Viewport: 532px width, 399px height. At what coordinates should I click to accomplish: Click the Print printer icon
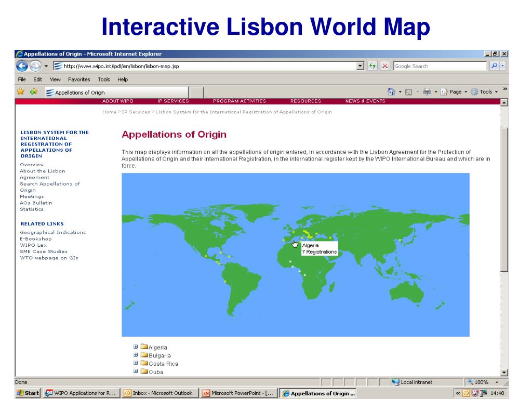427,91
